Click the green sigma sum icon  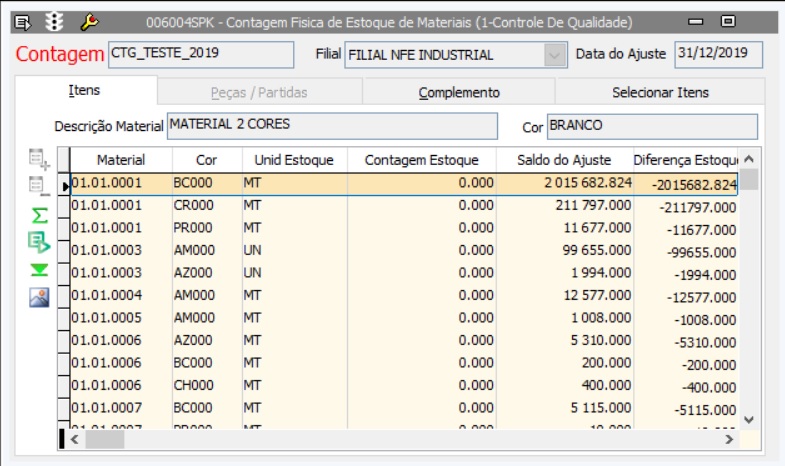pos(39,214)
